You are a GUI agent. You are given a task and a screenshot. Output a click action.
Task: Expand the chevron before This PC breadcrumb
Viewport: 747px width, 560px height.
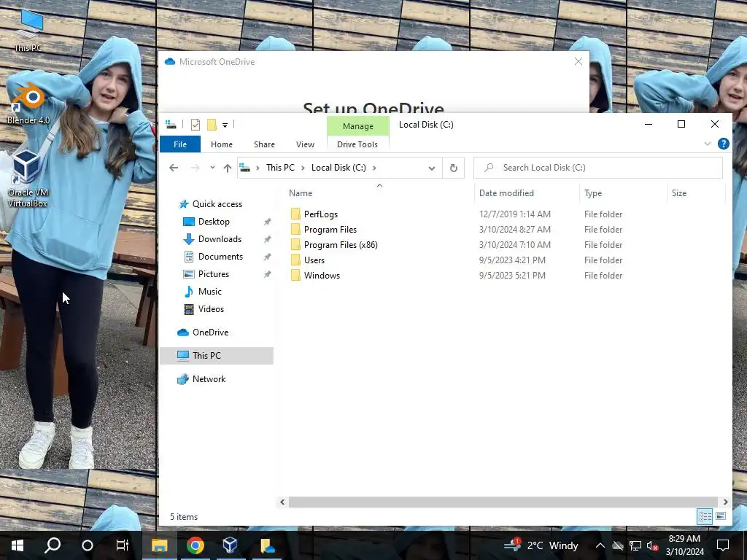pos(258,168)
